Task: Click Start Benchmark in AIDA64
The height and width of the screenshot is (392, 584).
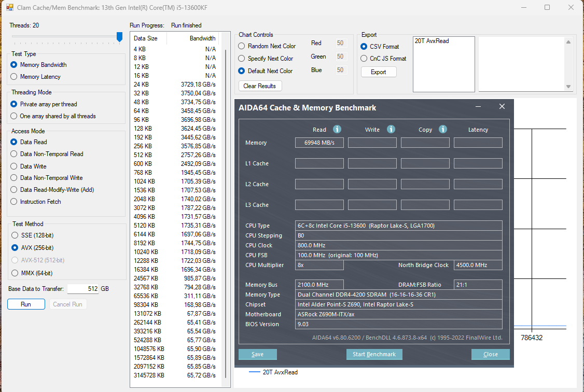Action: tap(374, 354)
